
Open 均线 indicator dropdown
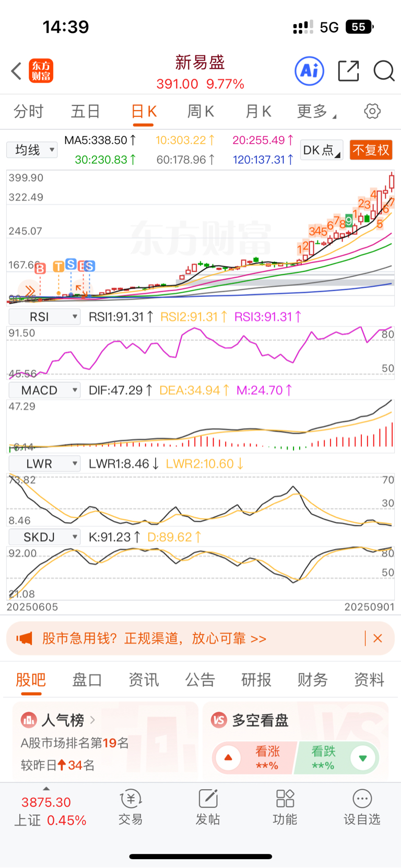(x=32, y=150)
